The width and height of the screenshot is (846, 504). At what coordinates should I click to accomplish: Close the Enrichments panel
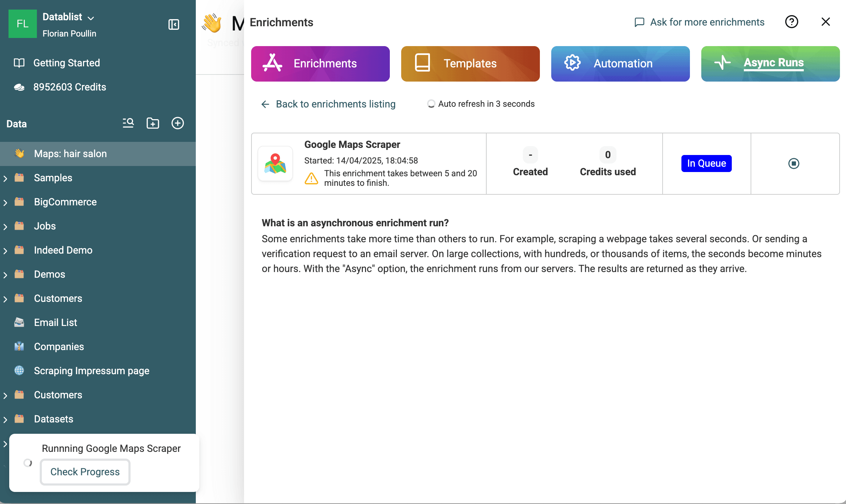(x=826, y=22)
